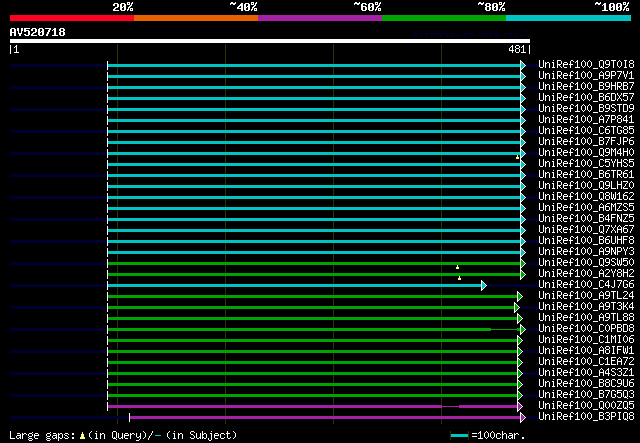Select the UniRef100_Q9LHZ0 label

coord(586,185)
